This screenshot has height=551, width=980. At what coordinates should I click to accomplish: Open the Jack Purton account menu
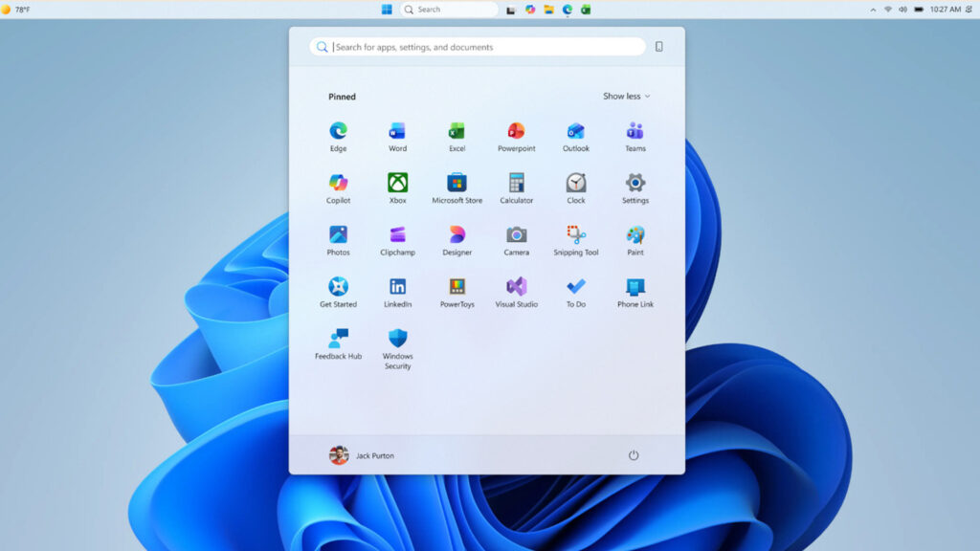tap(362, 455)
